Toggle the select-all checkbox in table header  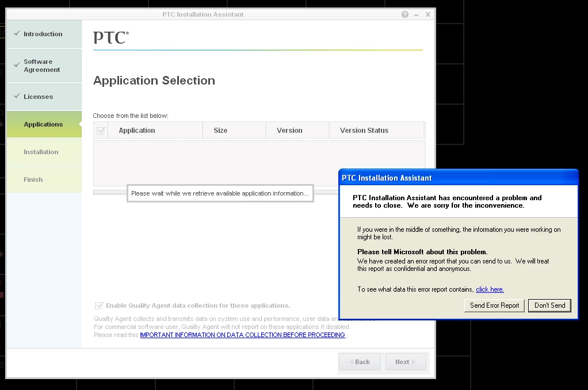101,131
